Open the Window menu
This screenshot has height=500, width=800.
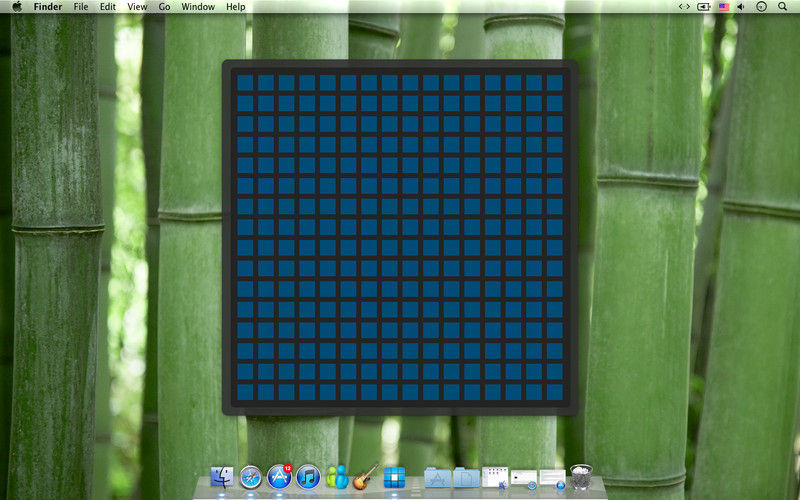point(198,7)
